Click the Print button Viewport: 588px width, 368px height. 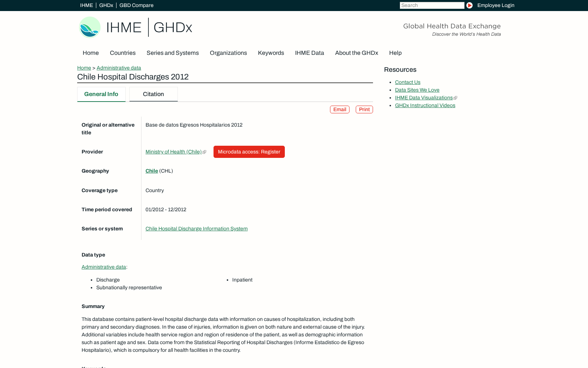pyautogui.click(x=364, y=110)
